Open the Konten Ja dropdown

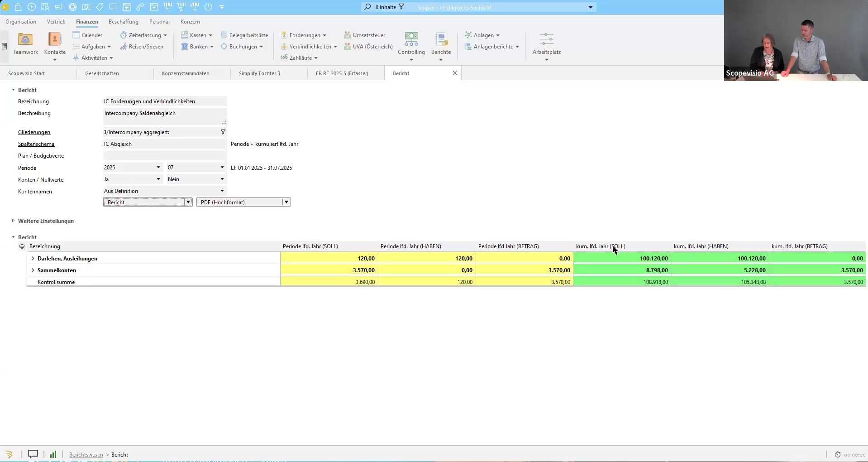pos(158,179)
